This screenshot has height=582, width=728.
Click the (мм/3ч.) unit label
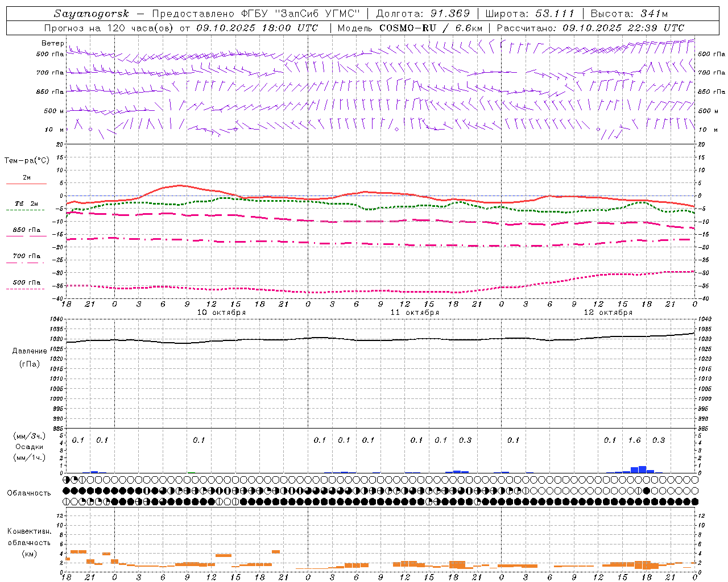(29, 436)
